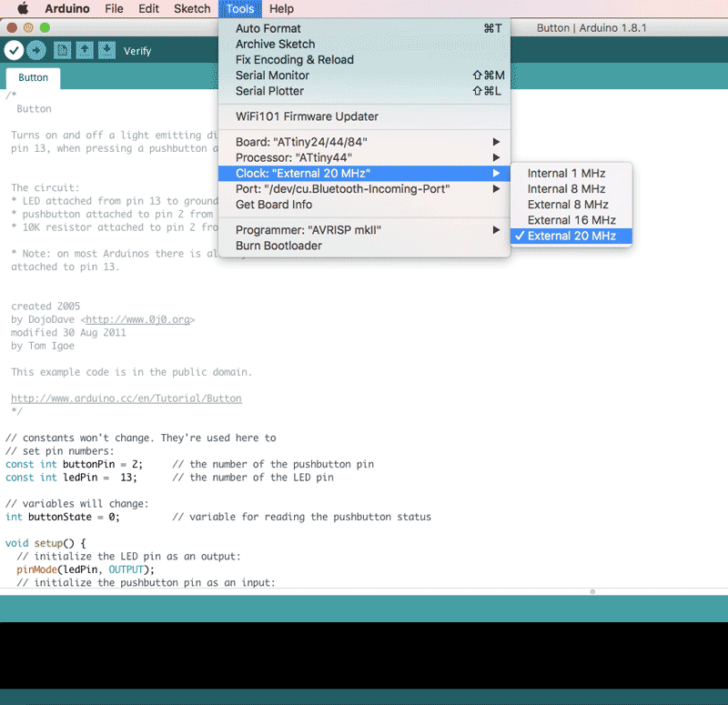Click the line "const int ledPin = 13;"

tap(71, 477)
